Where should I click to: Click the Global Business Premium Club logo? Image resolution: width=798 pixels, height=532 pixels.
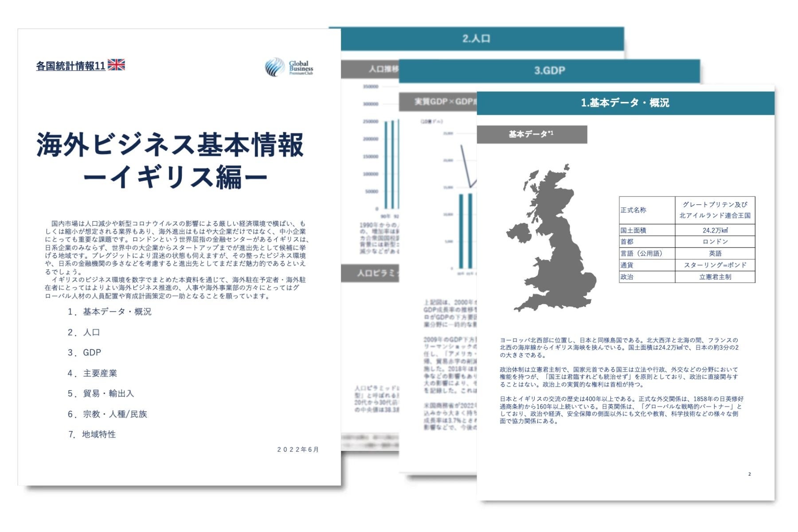click(289, 67)
